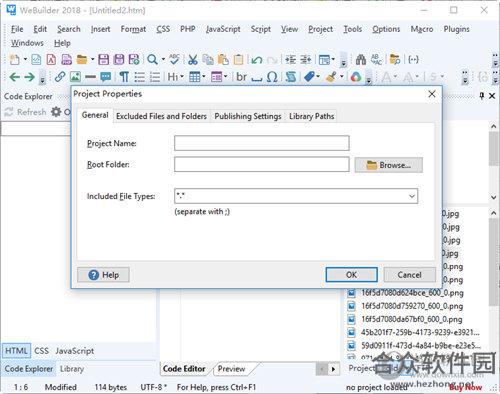Run the ABC spell check
The image size is (500, 394).
(x=174, y=60)
